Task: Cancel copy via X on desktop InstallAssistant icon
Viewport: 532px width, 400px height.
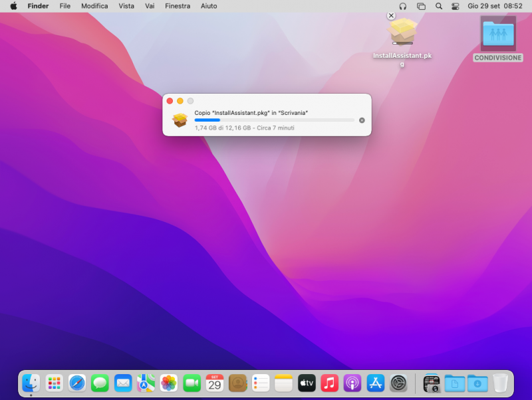Action: (391, 15)
